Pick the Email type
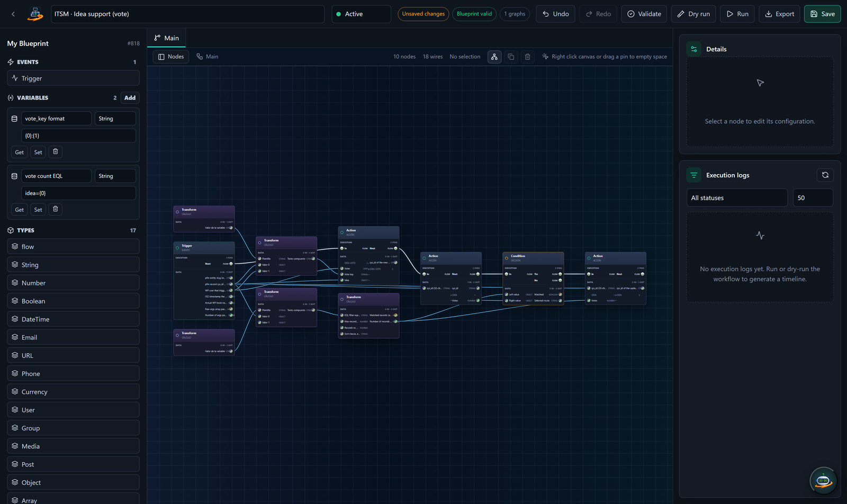 (73, 337)
